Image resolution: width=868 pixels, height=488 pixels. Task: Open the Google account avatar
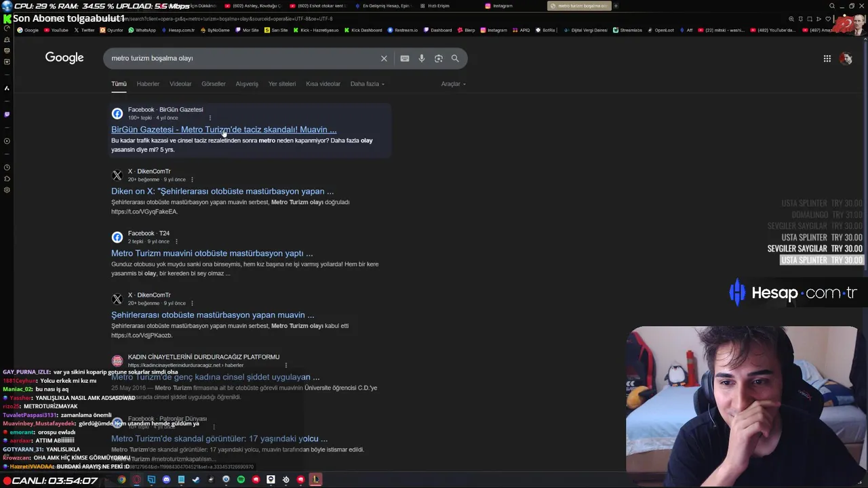coord(846,59)
